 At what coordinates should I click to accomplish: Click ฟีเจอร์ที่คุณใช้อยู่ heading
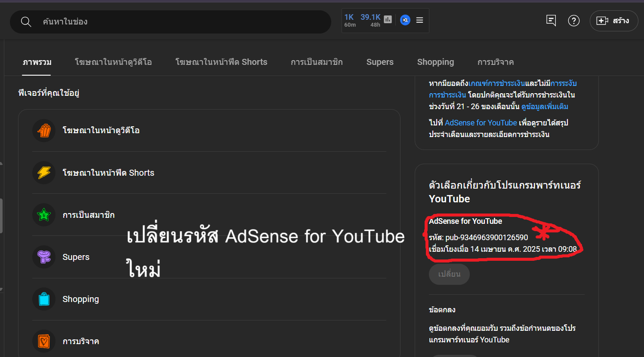[x=49, y=93]
